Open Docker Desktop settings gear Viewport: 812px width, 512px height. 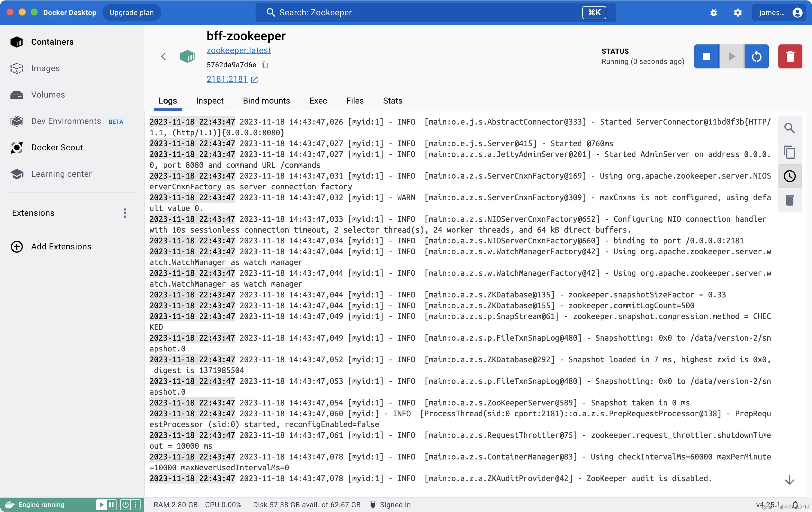[x=738, y=13]
